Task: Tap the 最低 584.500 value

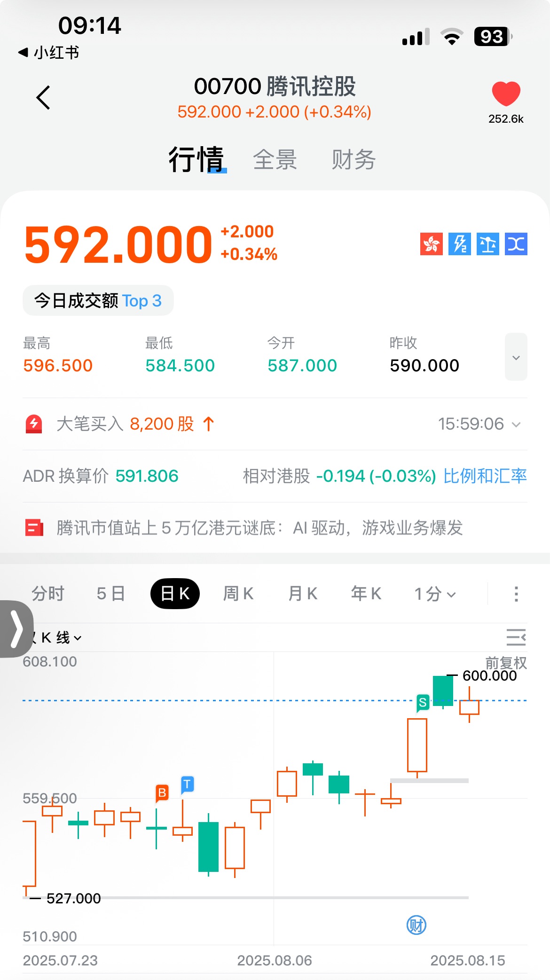Action: point(180,366)
